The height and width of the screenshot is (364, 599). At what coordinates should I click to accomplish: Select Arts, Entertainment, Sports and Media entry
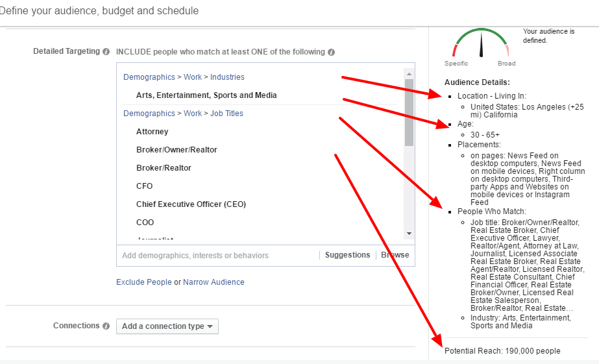coord(206,95)
